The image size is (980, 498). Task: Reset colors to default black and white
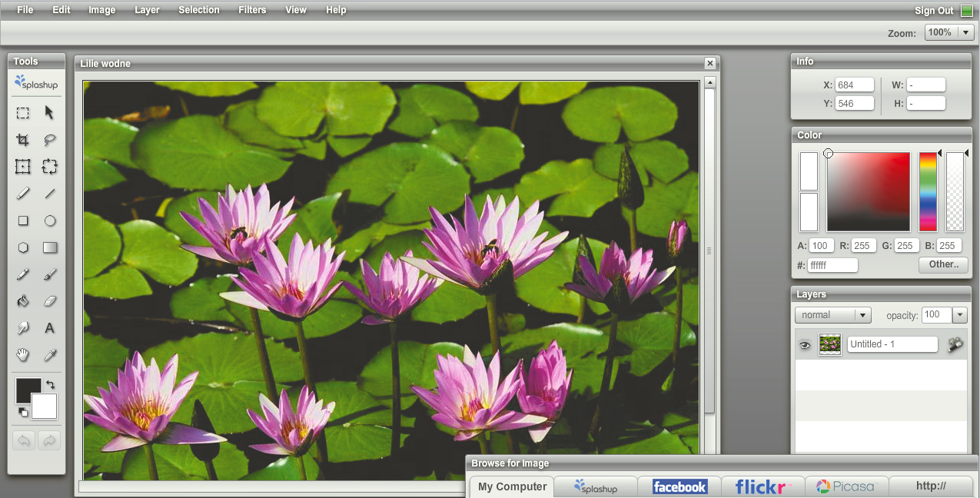[23, 413]
